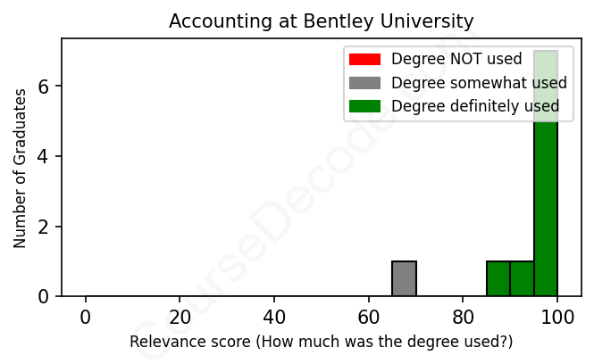Click the green bar spanning 85-90

pos(498,278)
